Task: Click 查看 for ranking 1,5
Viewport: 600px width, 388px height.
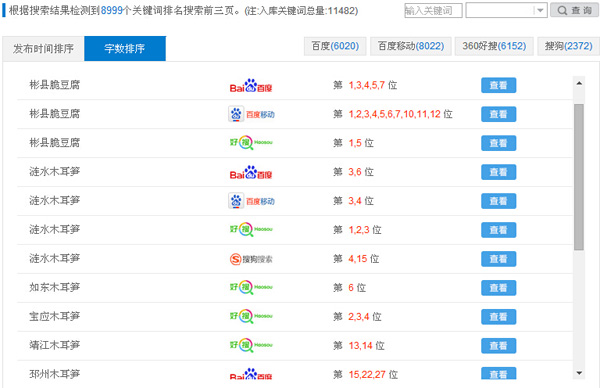Action: [x=499, y=143]
